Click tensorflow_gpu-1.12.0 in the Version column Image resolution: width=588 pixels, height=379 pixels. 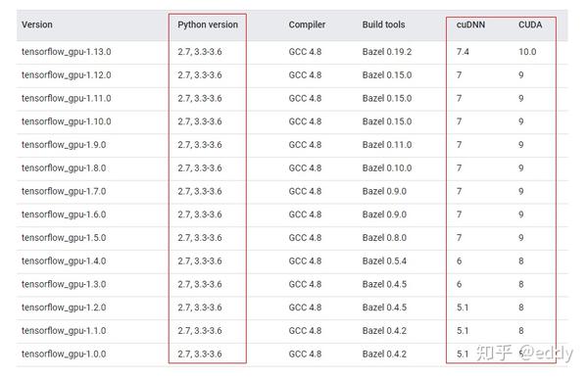[x=66, y=75]
